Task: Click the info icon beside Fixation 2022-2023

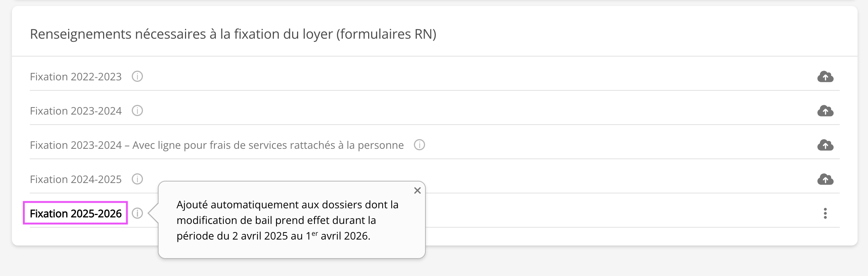Action: (137, 77)
